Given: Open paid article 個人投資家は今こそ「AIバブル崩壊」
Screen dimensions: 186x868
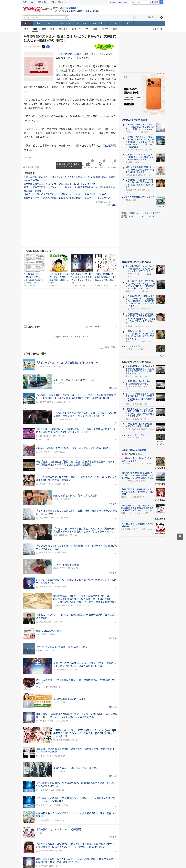Looking at the screenshot, I should 137,460.
